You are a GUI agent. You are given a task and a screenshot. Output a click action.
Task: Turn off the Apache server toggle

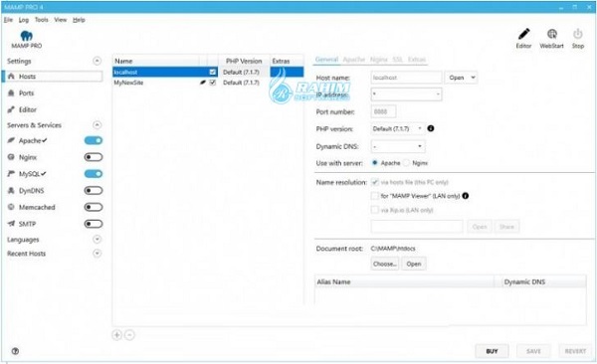94,140
